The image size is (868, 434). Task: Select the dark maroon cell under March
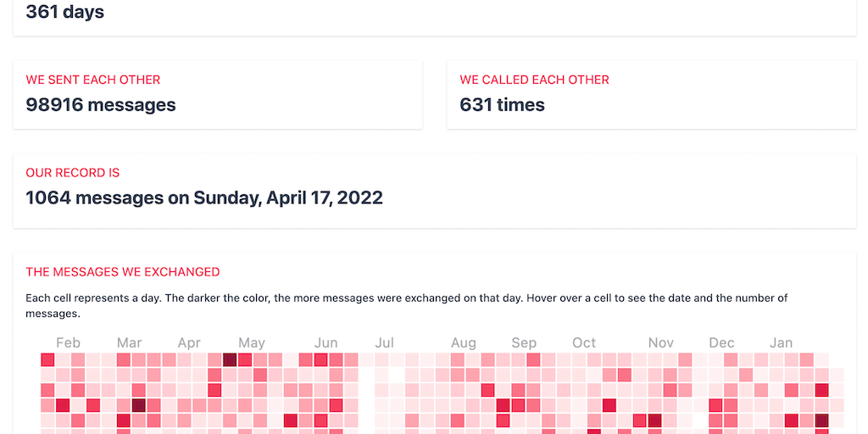[x=139, y=405]
